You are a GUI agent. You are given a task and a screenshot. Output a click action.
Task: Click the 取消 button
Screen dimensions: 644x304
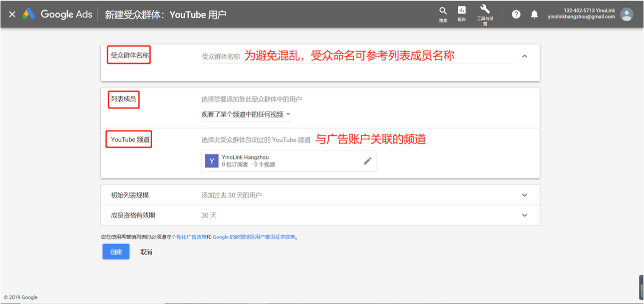coord(146,252)
